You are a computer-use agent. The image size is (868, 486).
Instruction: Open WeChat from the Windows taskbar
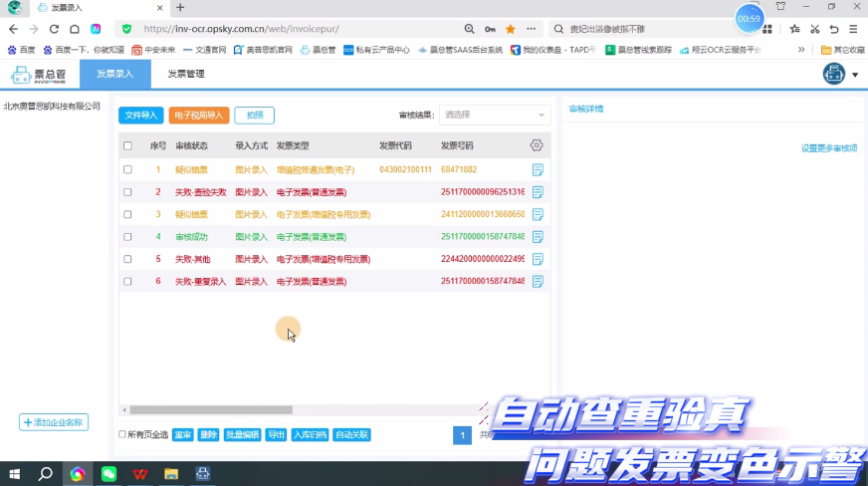108,473
